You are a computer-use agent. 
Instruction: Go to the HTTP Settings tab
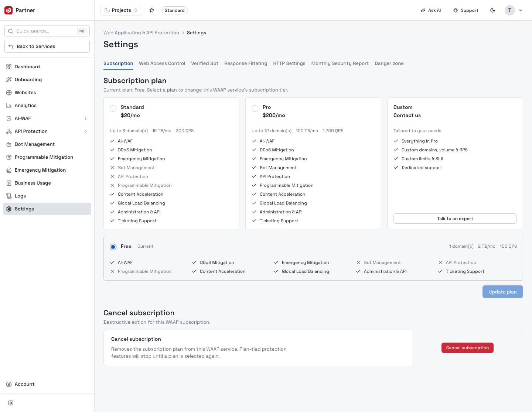coord(289,63)
